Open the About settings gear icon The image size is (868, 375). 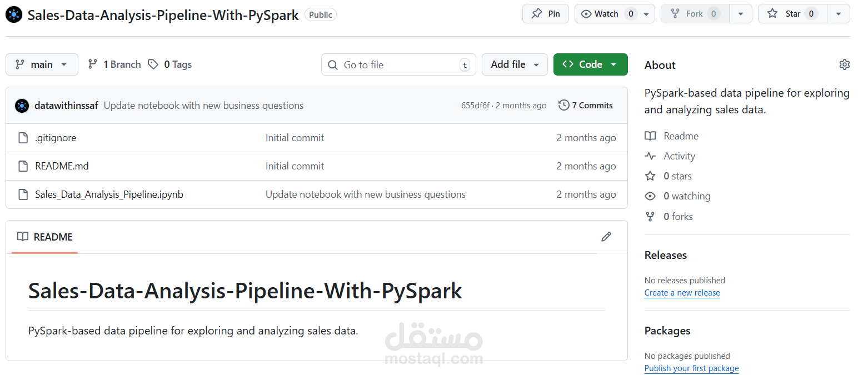[845, 64]
